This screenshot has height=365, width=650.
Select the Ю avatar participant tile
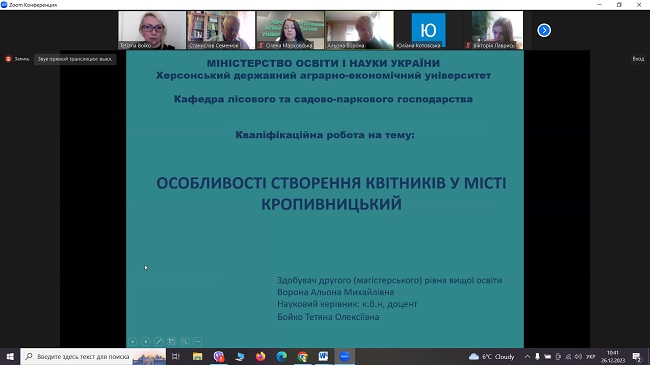tap(428, 30)
